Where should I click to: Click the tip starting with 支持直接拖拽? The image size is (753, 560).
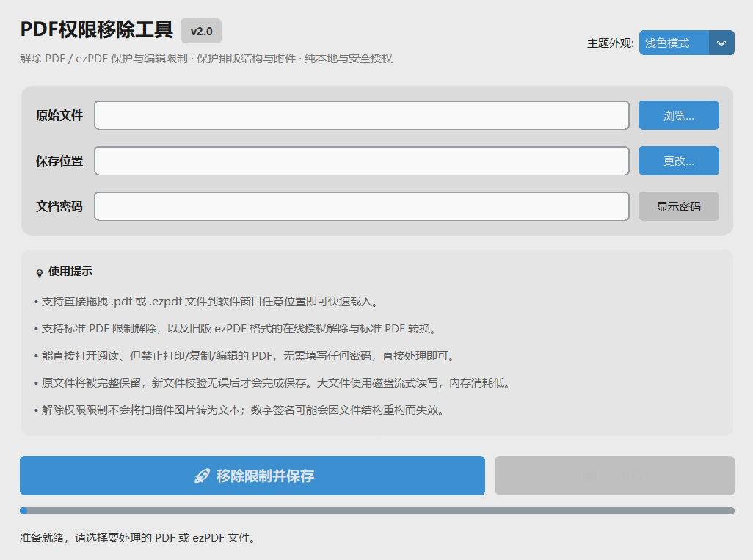pyautogui.click(x=206, y=302)
